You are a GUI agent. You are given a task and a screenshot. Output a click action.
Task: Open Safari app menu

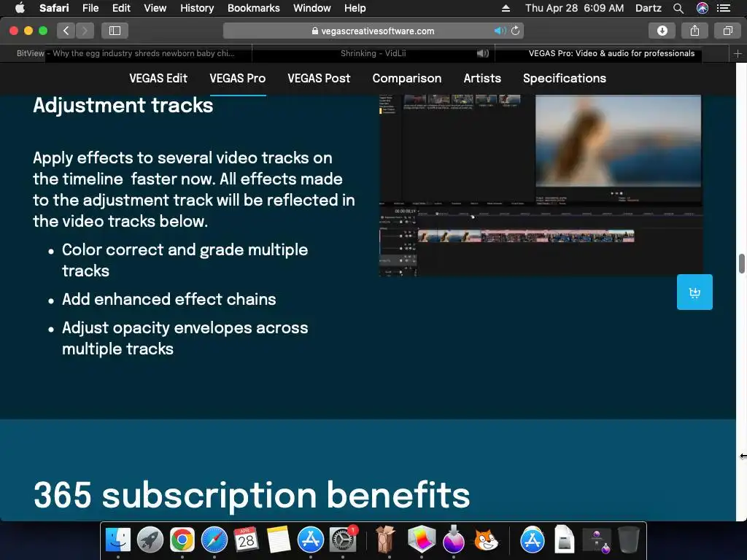pyautogui.click(x=54, y=8)
